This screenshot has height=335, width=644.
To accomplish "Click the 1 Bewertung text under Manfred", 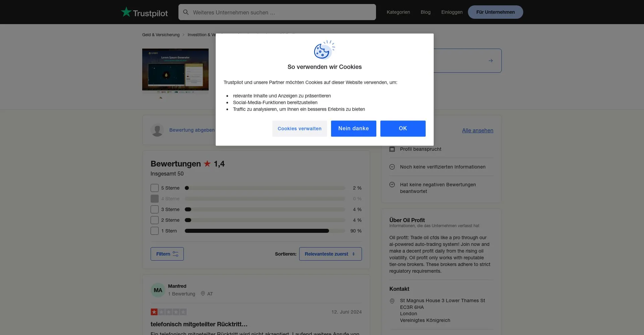I will 181,294.
